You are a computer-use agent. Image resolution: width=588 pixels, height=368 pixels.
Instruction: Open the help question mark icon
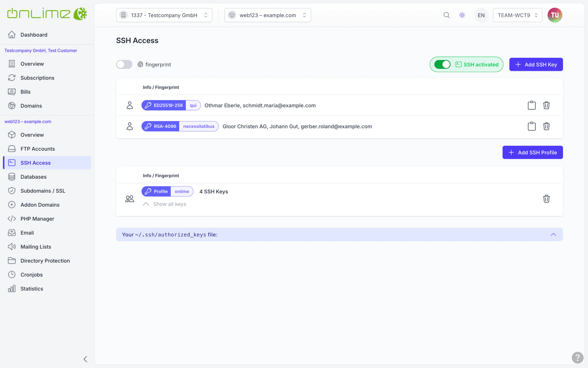pyautogui.click(x=577, y=358)
